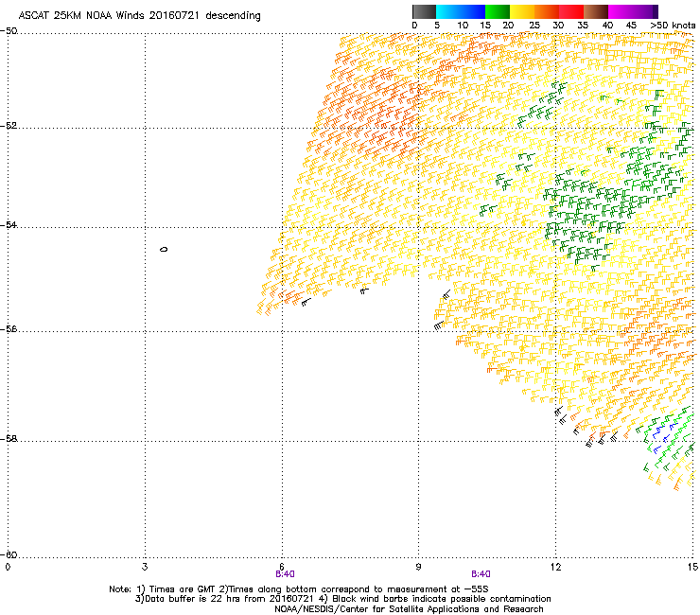Image resolution: width=700 pixels, height=615 pixels.
Task: Click the "-60" latitude axis label
Action: (x=9, y=554)
